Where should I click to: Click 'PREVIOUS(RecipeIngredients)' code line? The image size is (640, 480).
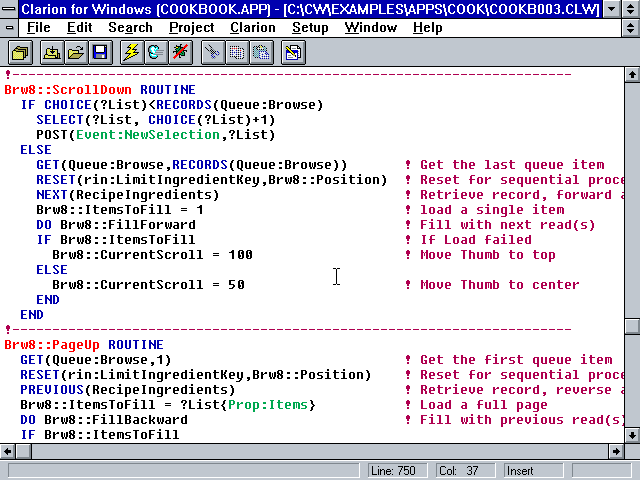(x=127, y=390)
